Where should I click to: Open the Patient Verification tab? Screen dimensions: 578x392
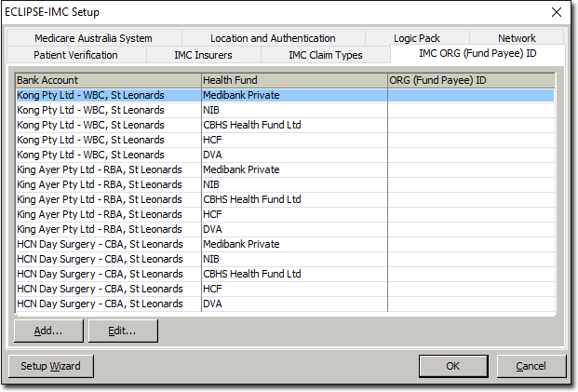pyautogui.click(x=75, y=55)
